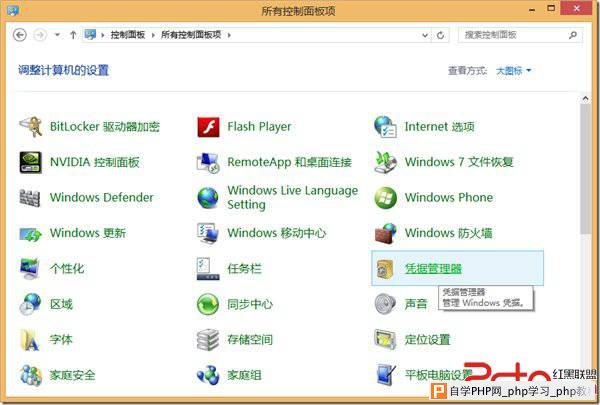This screenshot has height=405, width=600.
Task: Open the 任务栏 icon
Action: point(208,269)
